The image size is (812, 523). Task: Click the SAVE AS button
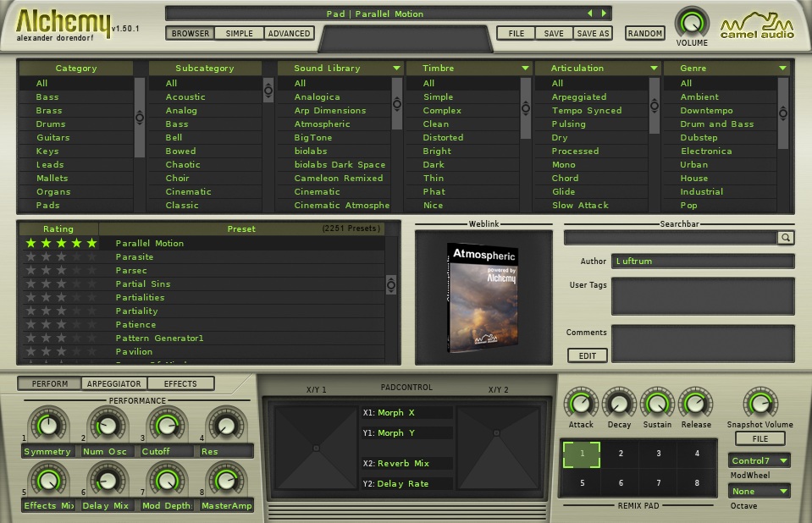point(593,34)
